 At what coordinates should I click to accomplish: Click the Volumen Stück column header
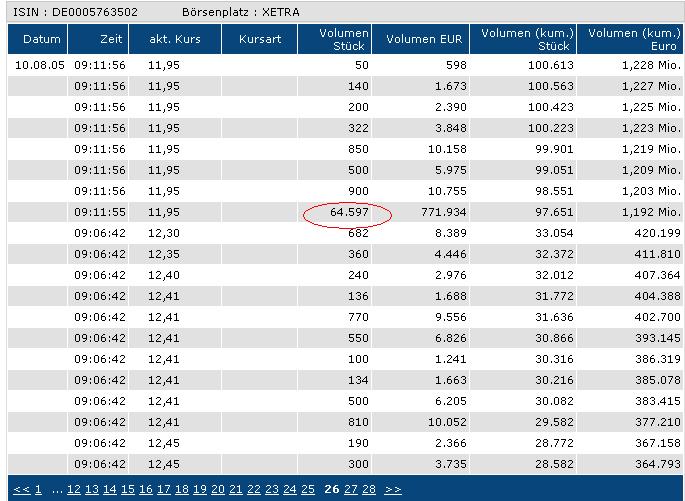click(335, 39)
